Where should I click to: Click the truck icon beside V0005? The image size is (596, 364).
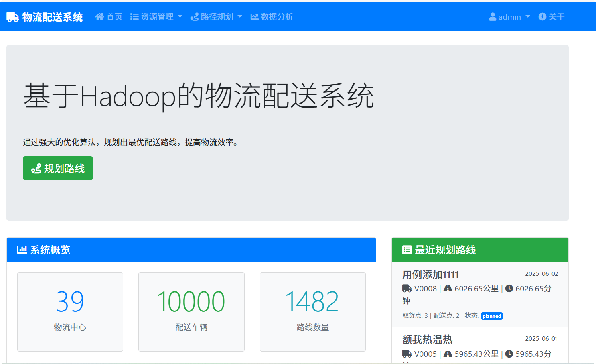coord(407,354)
